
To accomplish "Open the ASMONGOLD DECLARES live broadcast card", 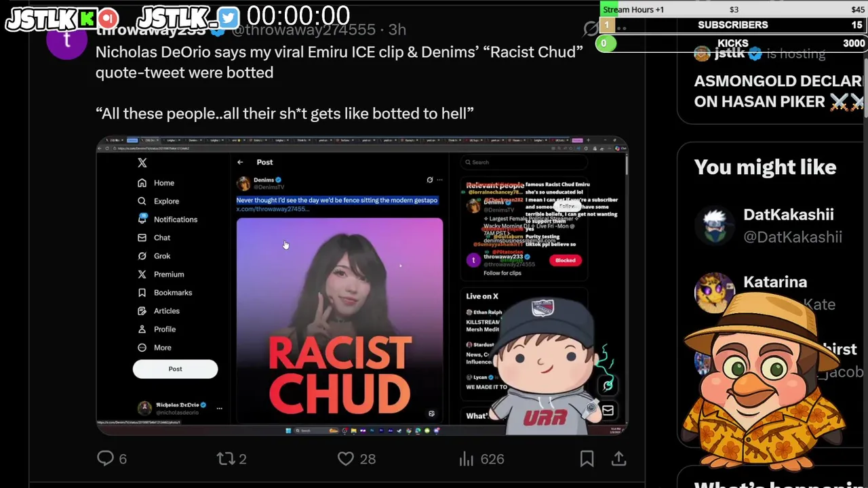I will (x=779, y=91).
